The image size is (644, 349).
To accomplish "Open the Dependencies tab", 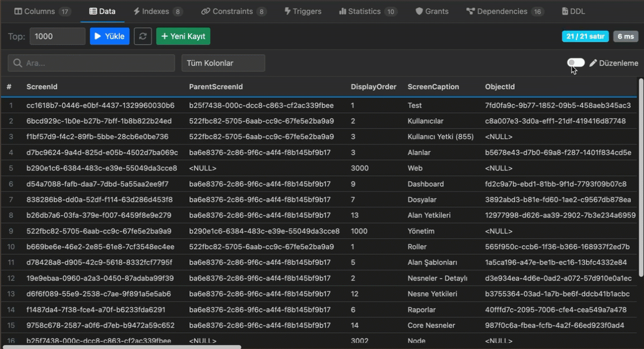I will pos(504,11).
